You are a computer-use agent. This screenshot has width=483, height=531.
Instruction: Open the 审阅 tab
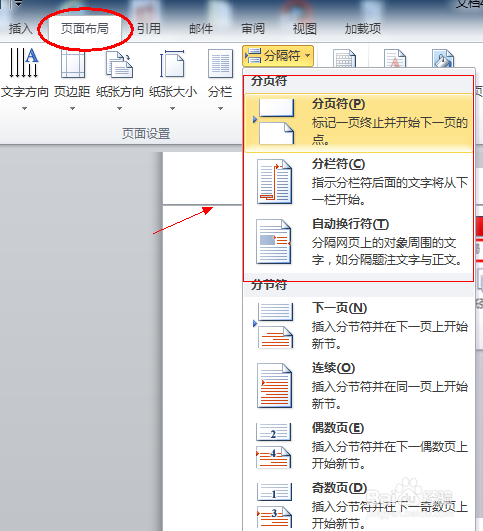coord(253,29)
